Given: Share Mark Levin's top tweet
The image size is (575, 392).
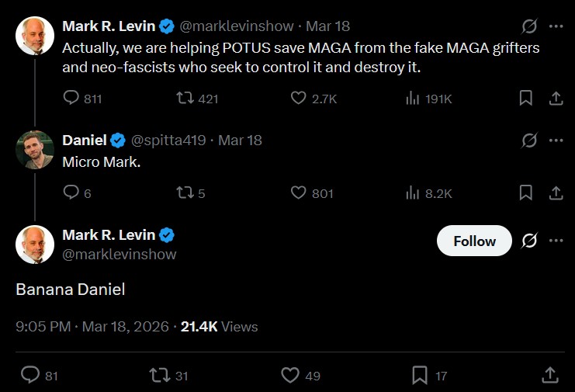Looking at the screenshot, I should tap(556, 98).
